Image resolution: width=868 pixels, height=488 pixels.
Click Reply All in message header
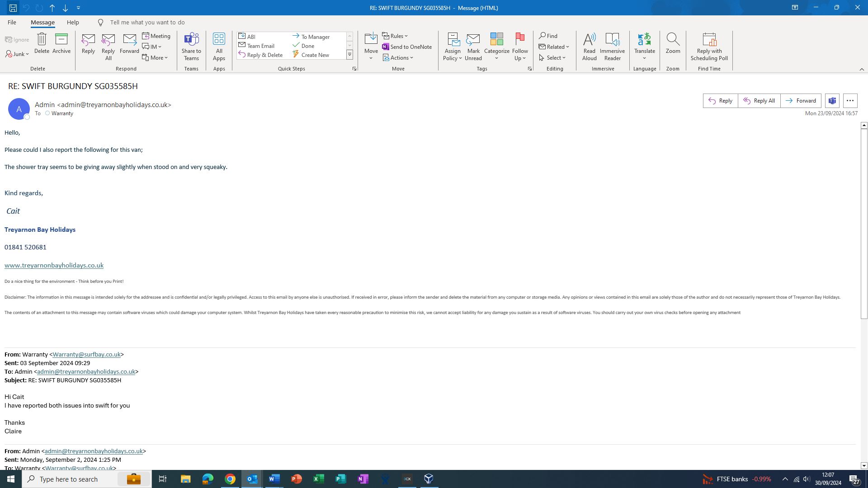(x=759, y=101)
